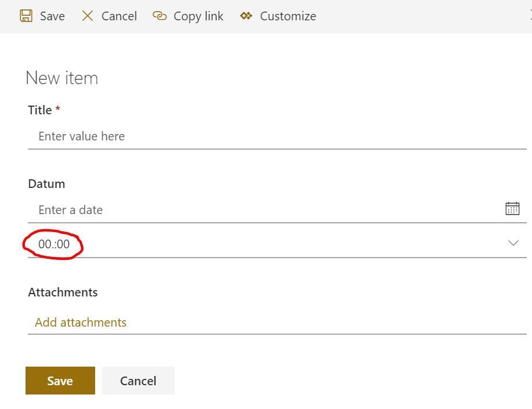Click the chain Copy link icon
The height and width of the screenshot is (409, 532).
click(160, 16)
